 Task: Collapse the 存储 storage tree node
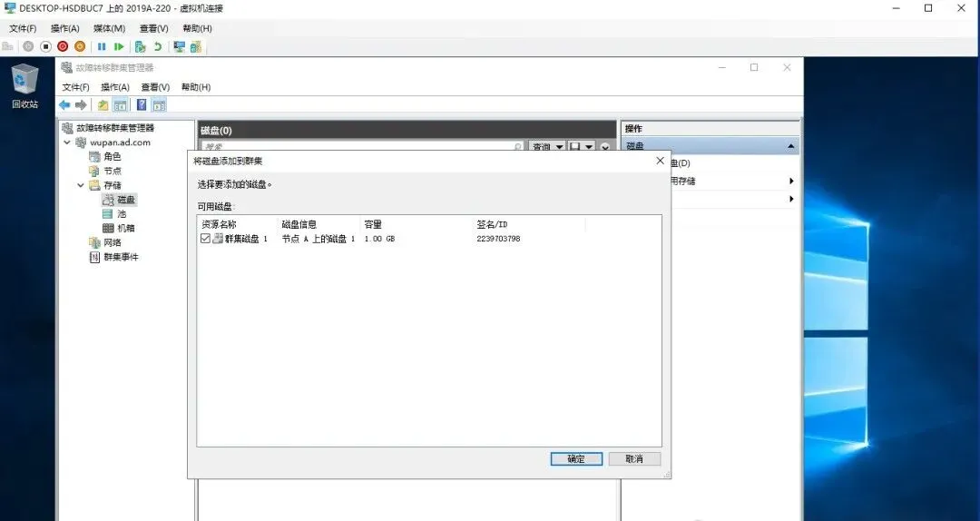click(x=81, y=185)
